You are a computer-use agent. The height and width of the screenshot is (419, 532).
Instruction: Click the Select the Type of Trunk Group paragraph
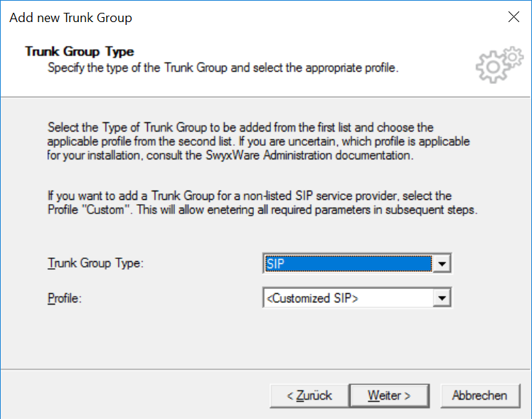coord(259,141)
